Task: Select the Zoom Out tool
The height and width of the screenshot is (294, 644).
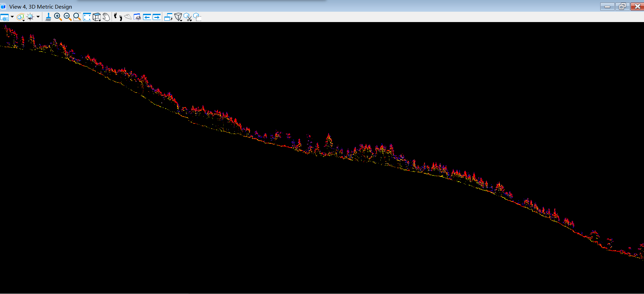Action: point(68,17)
